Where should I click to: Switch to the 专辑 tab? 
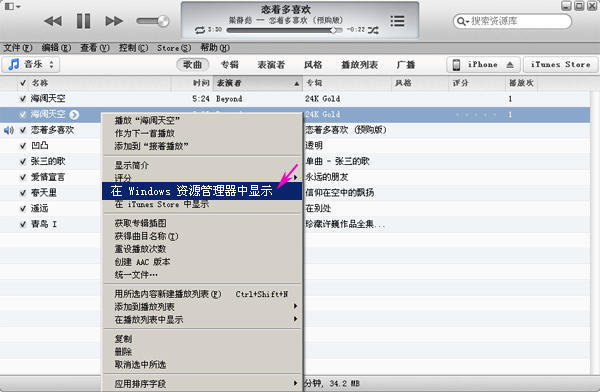tap(230, 65)
